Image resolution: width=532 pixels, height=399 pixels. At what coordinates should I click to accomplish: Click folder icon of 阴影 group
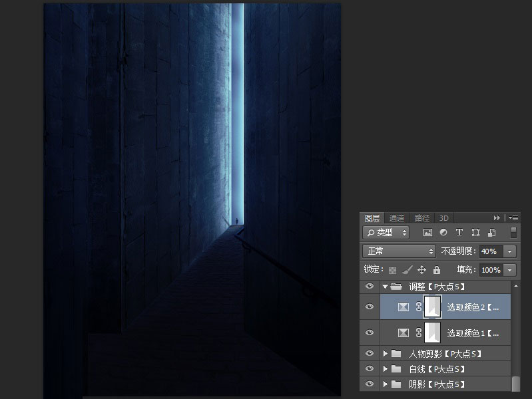(396, 384)
